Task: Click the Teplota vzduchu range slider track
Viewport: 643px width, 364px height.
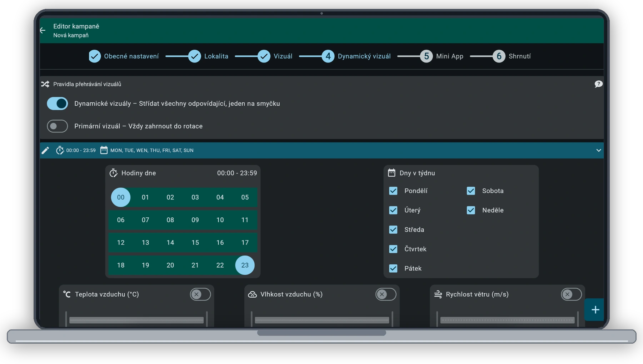Action: [x=136, y=320]
